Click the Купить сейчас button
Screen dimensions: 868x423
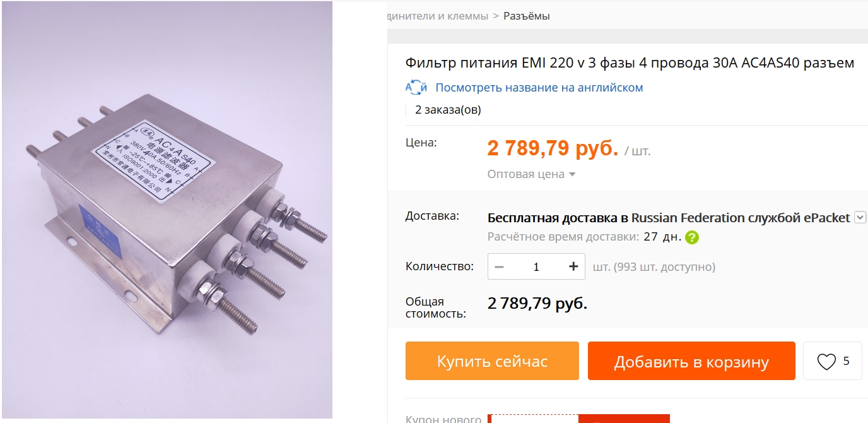492,361
